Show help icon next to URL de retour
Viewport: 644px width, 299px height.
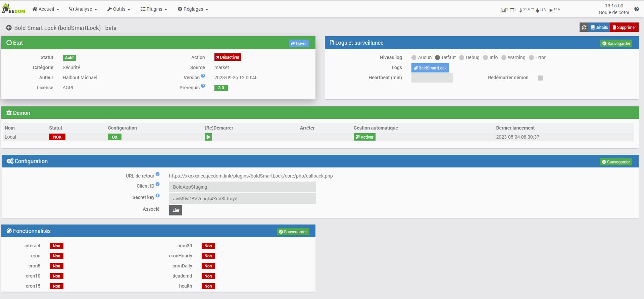tap(158, 174)
